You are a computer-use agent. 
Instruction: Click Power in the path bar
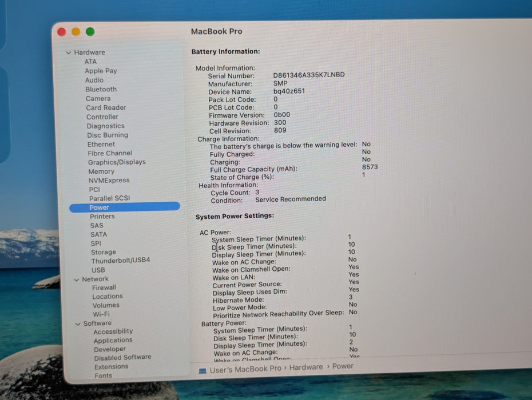click(343, 366)
